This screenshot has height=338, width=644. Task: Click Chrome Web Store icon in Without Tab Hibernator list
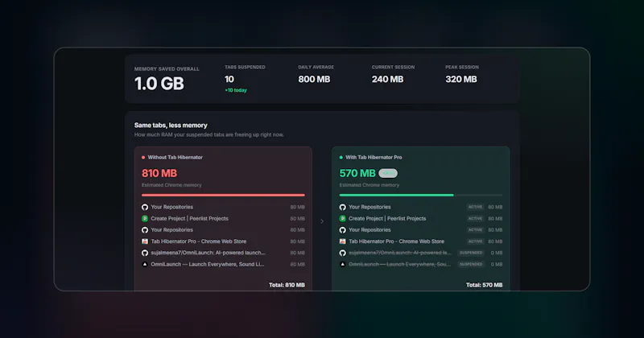pyautogui.click(x=145, y=241)
